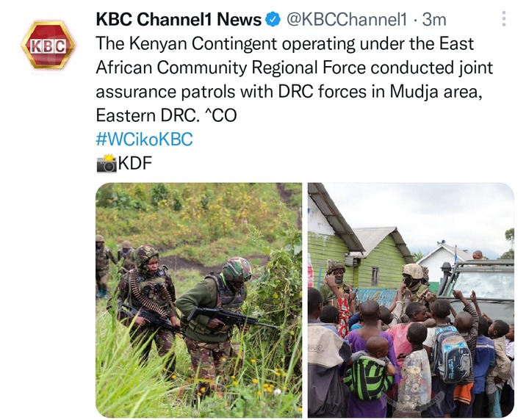
Task: Open the soldiers patrol photo
Action: coord(198,300)
